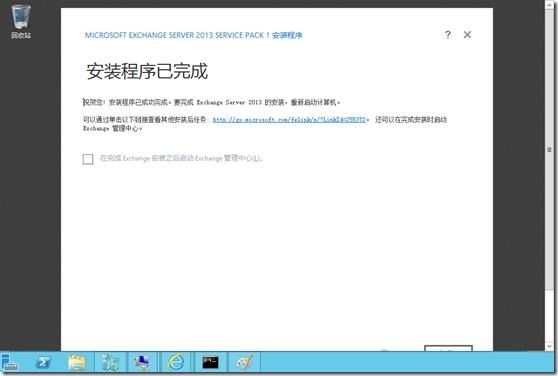Open setup help question mark

point(448,35)
